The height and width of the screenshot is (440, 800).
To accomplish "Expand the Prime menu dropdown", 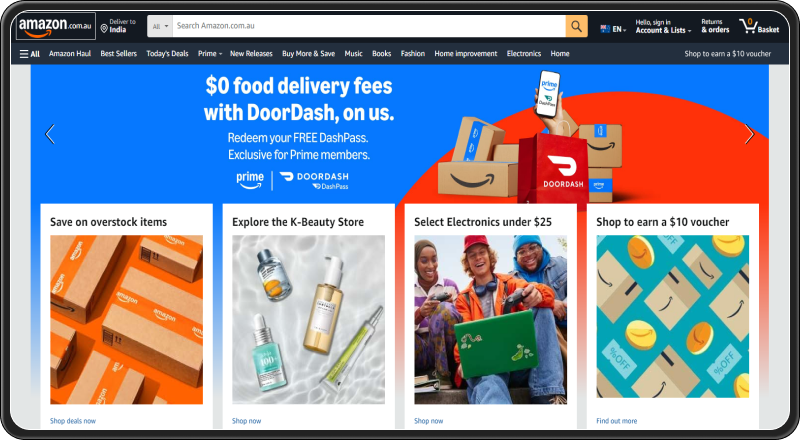I will tap(210, 54).
